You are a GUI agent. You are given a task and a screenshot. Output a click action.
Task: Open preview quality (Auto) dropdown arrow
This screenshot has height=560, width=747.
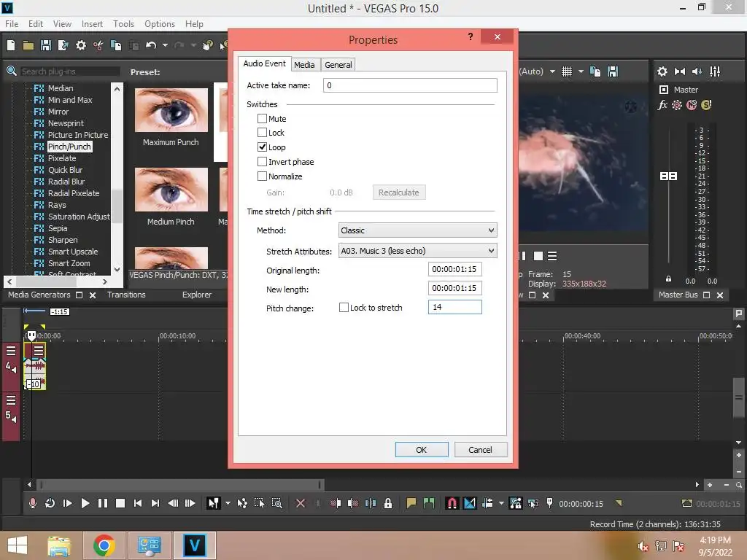(x=552, y=71)
